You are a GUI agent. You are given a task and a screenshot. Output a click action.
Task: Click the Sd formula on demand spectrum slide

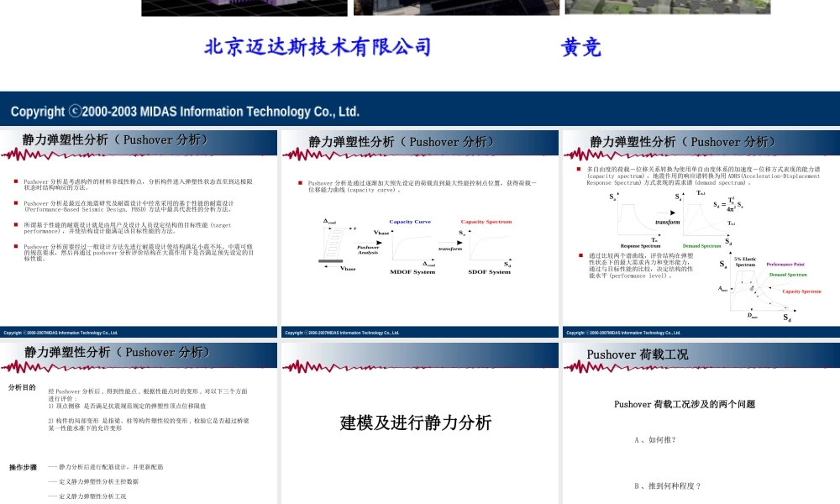727,205
